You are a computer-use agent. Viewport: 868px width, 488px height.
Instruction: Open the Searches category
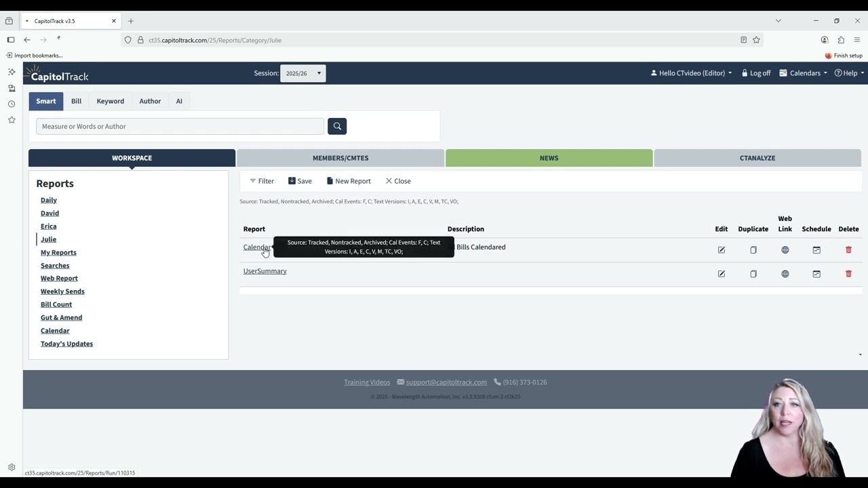[55, 266]
